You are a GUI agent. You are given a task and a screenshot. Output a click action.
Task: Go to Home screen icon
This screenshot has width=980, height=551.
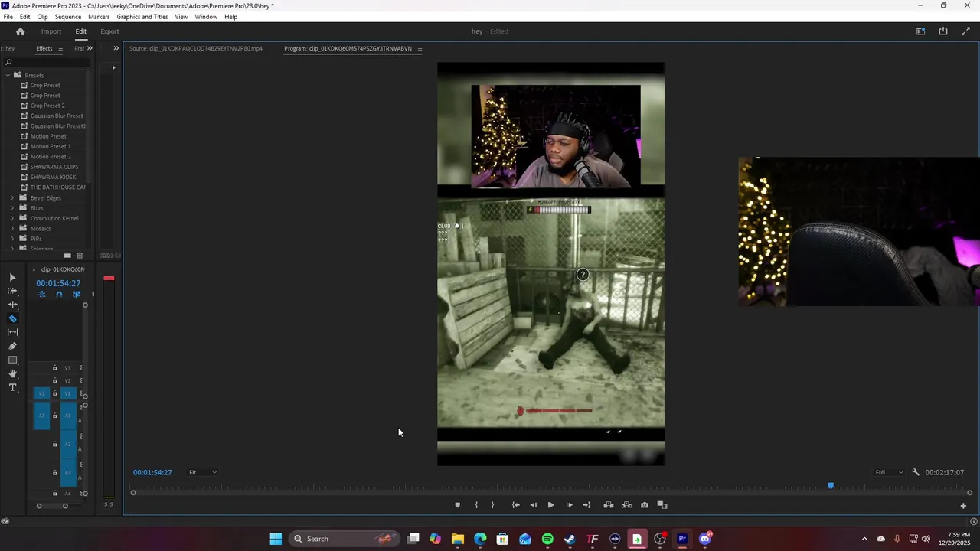coord(20,31)
